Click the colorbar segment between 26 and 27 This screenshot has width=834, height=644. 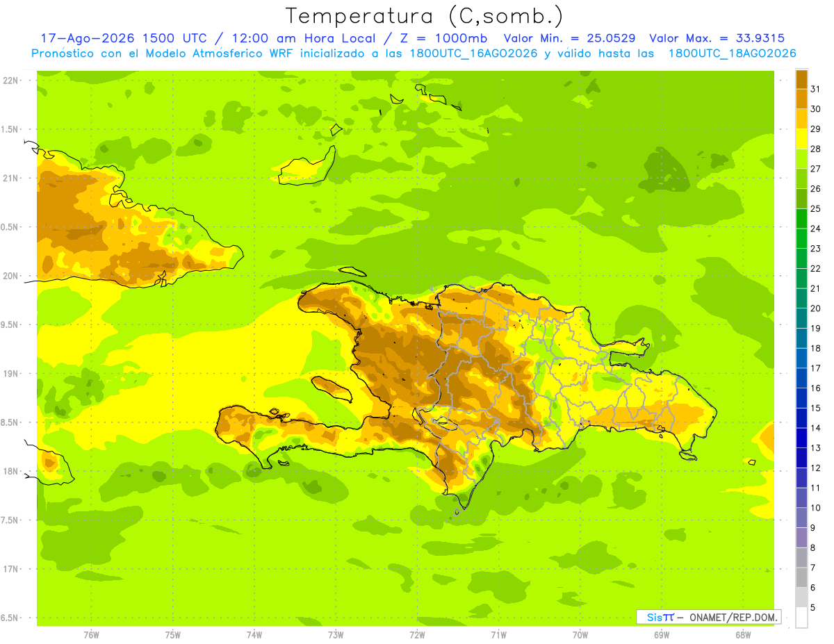pyautogui.click(x=801, y=179)
